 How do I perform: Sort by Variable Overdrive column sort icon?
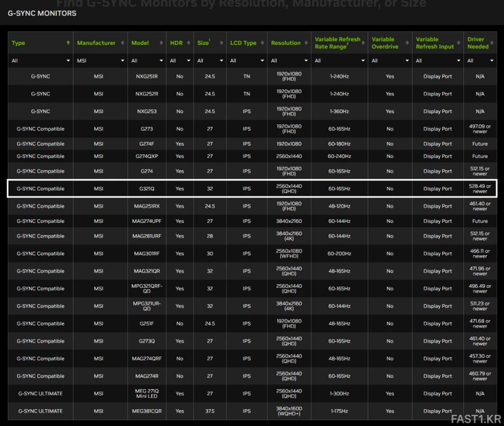click(x=407, y=43)
